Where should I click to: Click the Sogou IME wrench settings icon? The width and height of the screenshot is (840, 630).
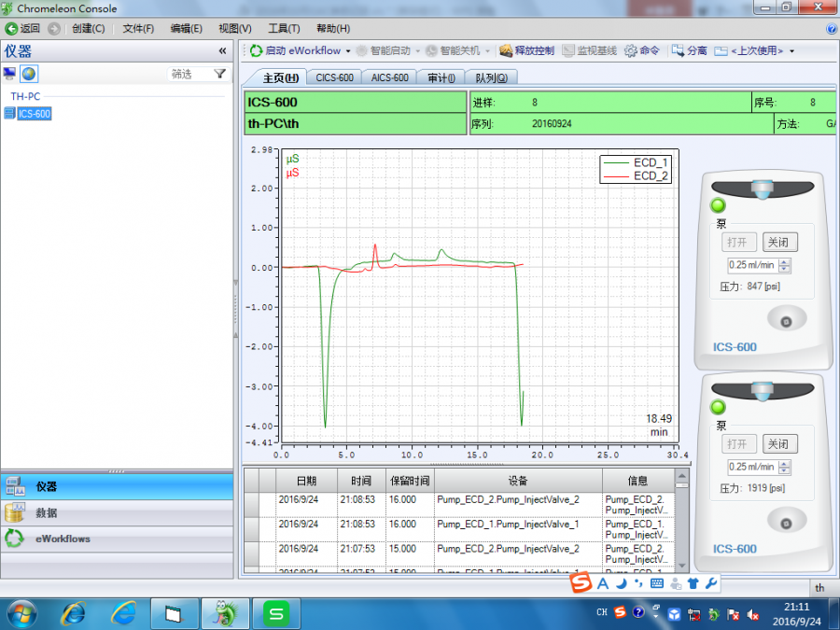[711, 583]
